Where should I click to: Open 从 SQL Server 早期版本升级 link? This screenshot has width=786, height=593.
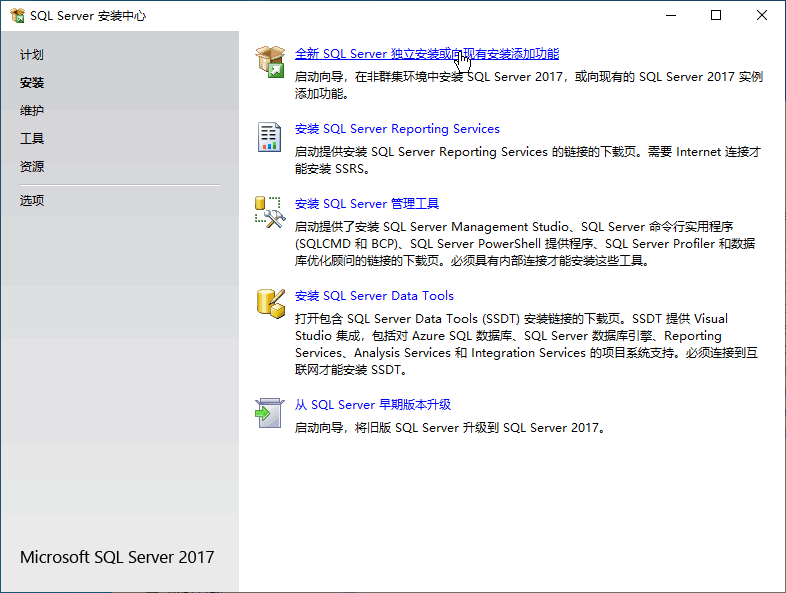(x=373, y=405)
